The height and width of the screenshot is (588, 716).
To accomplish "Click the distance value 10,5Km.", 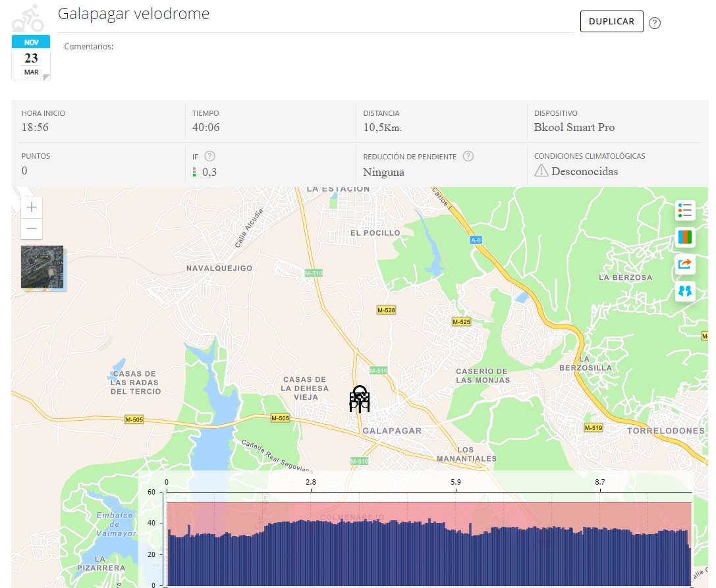I will [383, 128].
